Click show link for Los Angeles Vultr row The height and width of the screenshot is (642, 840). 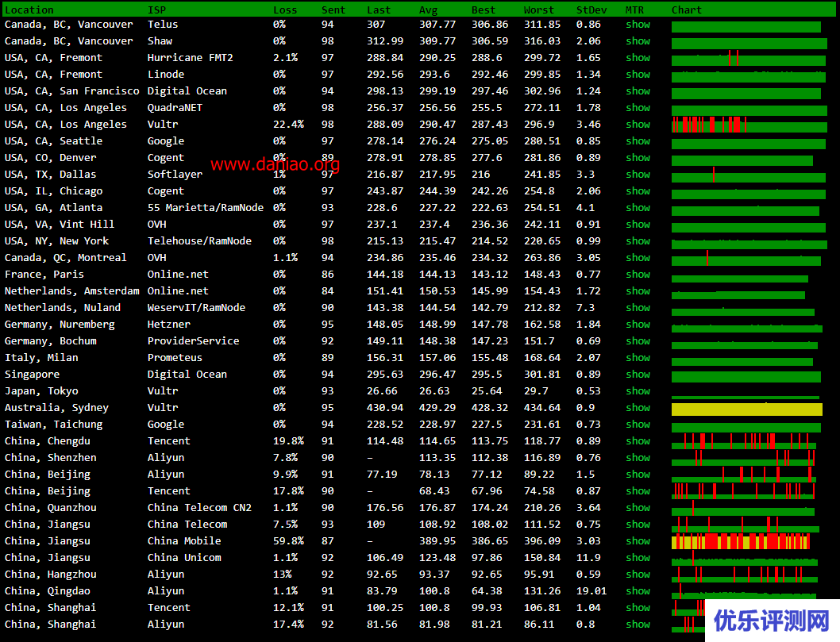click(x=638, y=125)
